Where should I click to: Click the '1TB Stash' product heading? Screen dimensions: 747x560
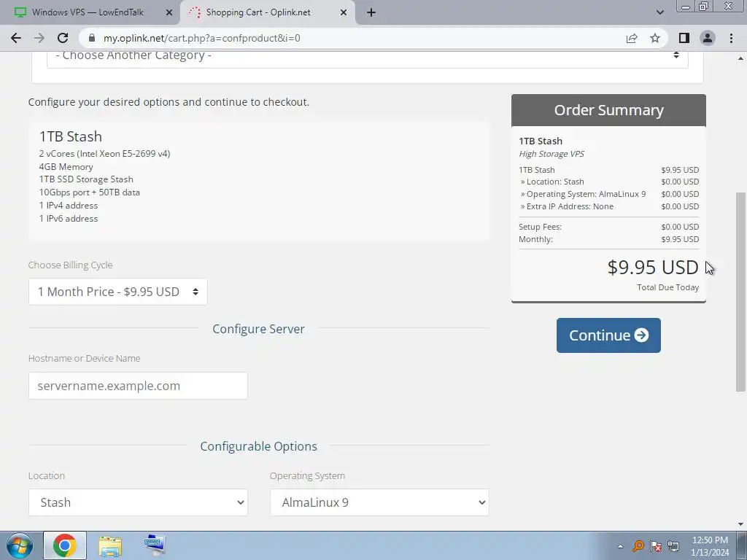[71, 136]
